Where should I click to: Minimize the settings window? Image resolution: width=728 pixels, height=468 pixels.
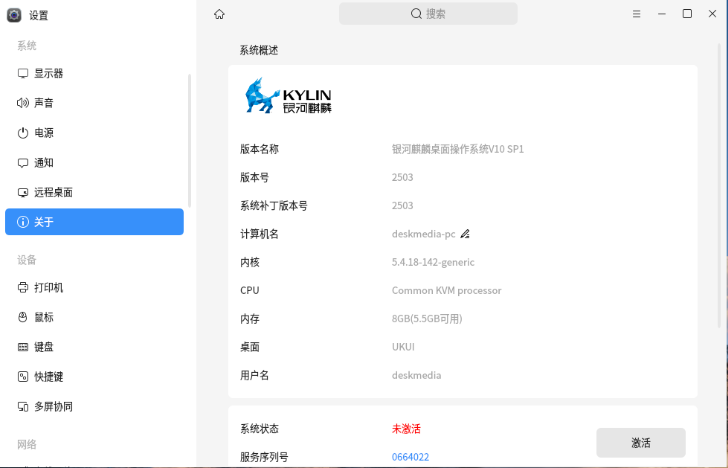click(x=662, y=14)
